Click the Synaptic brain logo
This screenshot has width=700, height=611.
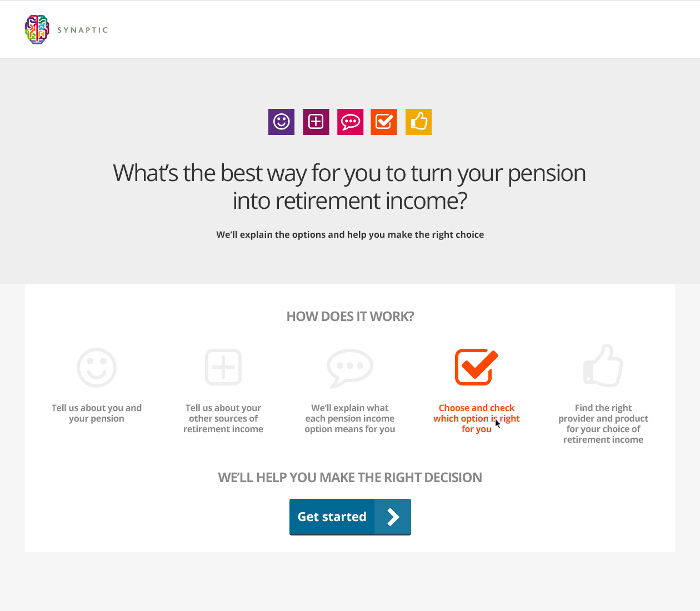37,29
